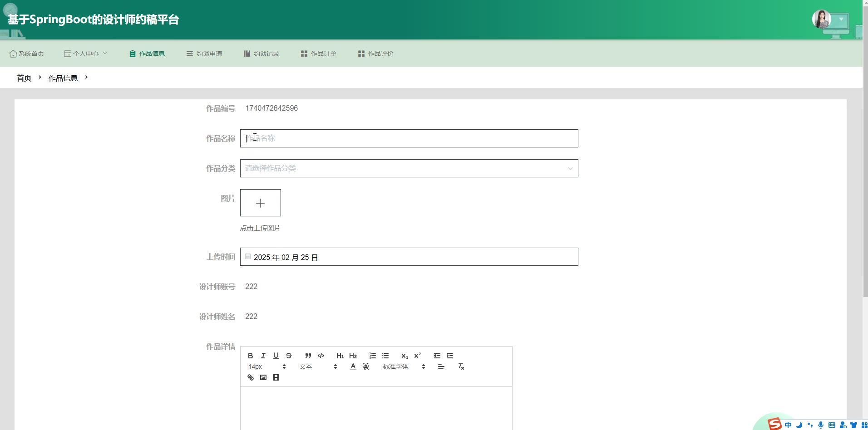Click inside the 作品详情 editor text area
This screenshot has height=430, width=868.
pyautogui.click(x=376, y=408)
